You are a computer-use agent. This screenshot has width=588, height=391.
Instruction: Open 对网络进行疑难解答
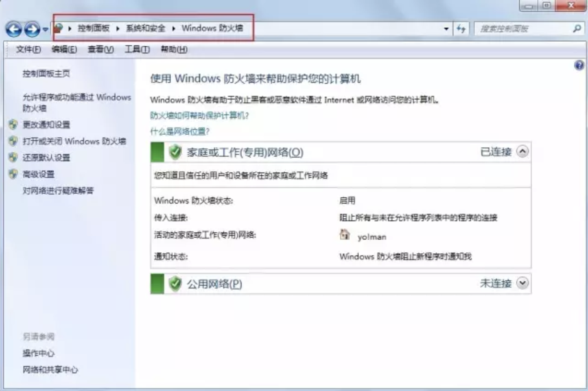(58, 190)
